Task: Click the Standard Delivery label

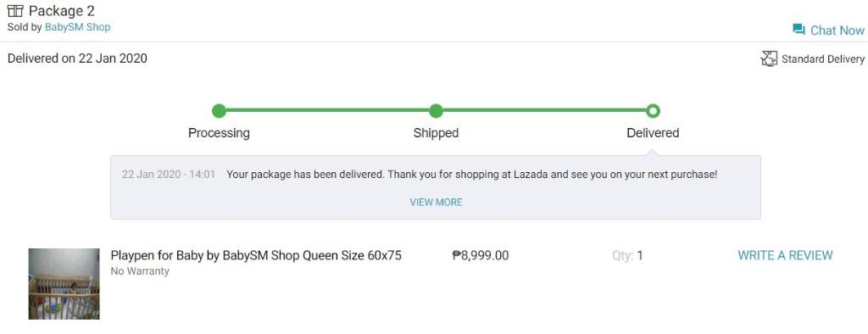Action: pyautogui.click(x=822, y=59)
